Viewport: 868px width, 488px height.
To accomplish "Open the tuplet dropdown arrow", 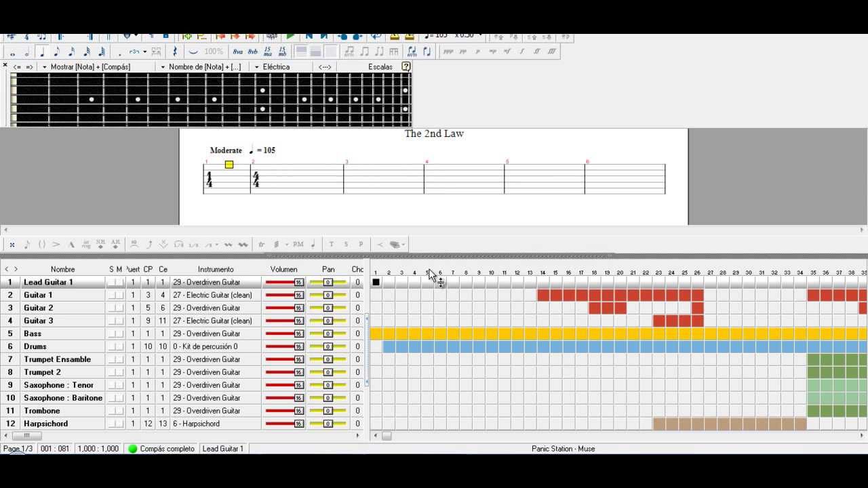I will click(144, 52).
